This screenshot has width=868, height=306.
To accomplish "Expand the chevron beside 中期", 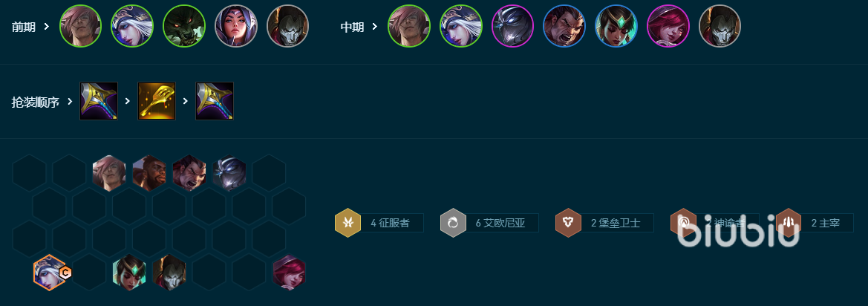I will (x=375, y=27).
